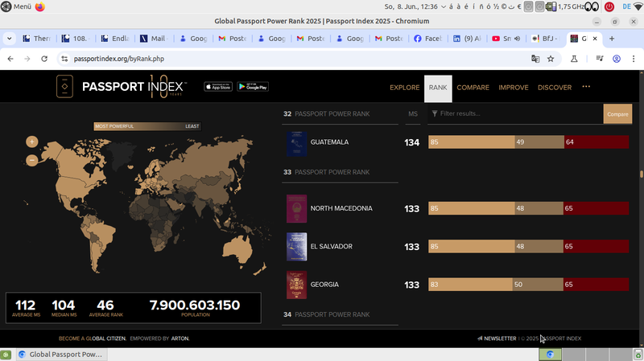The image size is (644, 361).
Task: Zoom out on the world map
Action: click(32, 160)
